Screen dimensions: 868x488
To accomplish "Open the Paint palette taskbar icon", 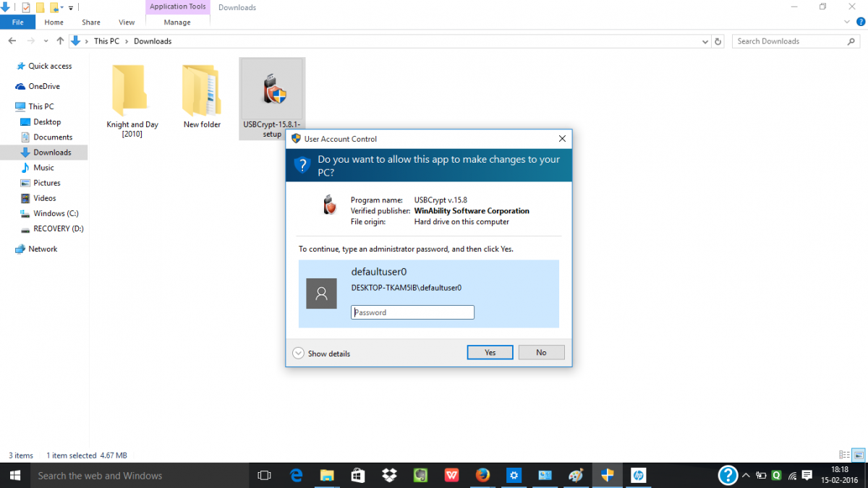I will click(x=576, y=475).
